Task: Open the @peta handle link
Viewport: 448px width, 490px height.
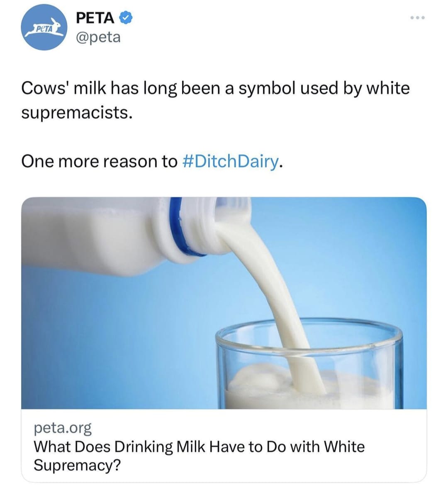Action: click(98, 37)
